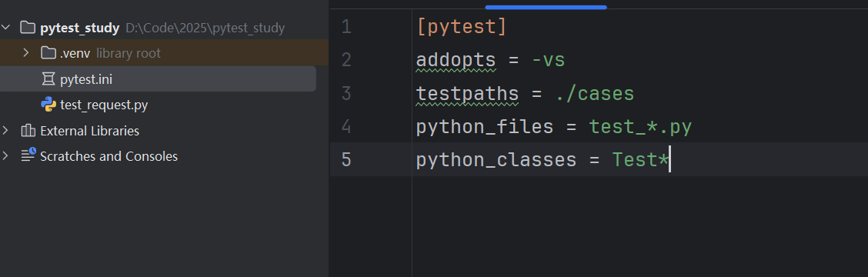This screenshot has height=277, width=868.
Task: Click the test_*.py value
Action: pyautogui.click(x=640, y=127)
